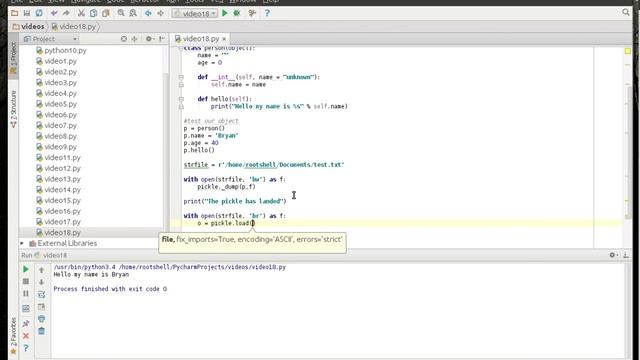
Task: Navigate forward with the right arrow icon
Action: point(160,13)
